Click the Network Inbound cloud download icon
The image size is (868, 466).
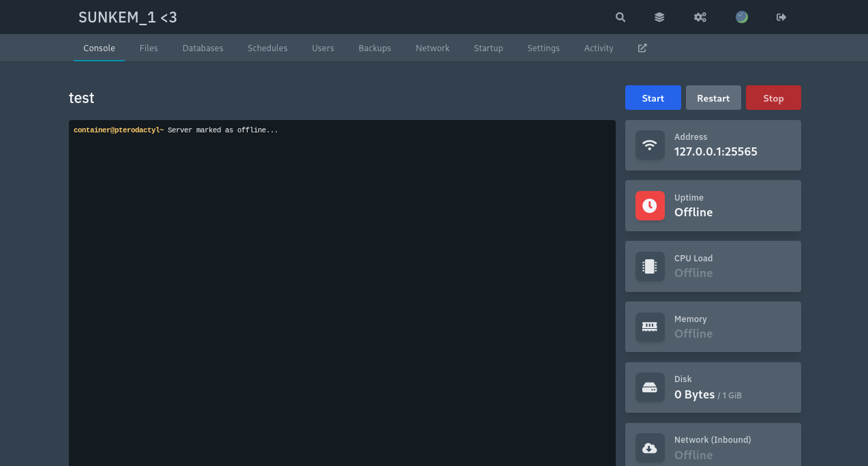click(650, 448)
